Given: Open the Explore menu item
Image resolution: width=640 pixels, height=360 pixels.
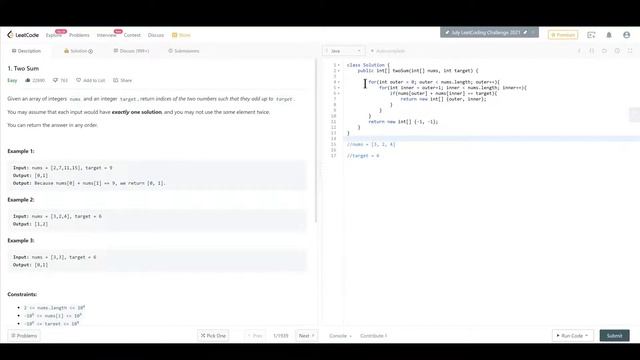Looking at the screenshot, I should (53, 35).
